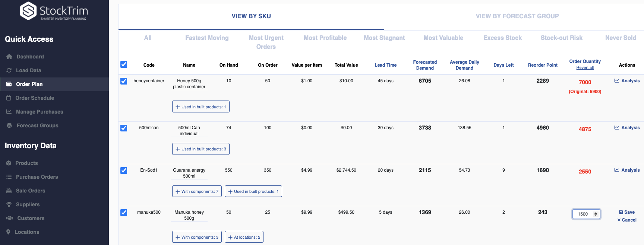Select the Fastest Moving filter tab
This screenshot has width=644, height=245.
[x=207, y=38]
